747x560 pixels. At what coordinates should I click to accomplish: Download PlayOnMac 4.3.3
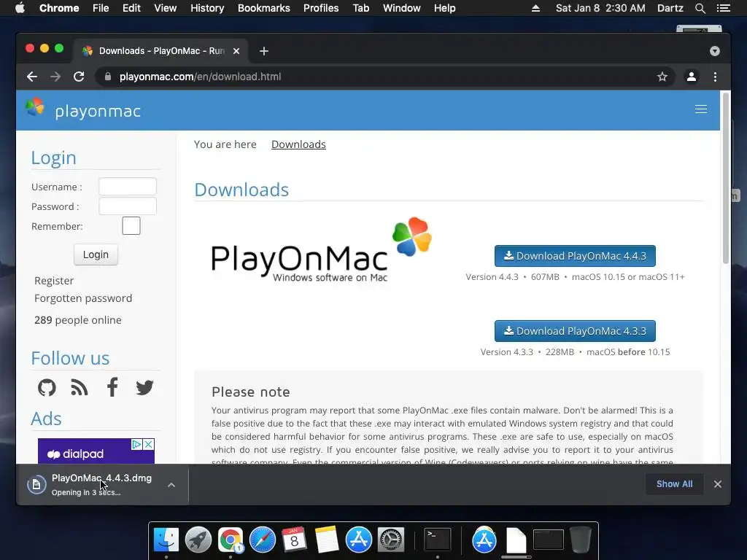[x=575, y=331]
